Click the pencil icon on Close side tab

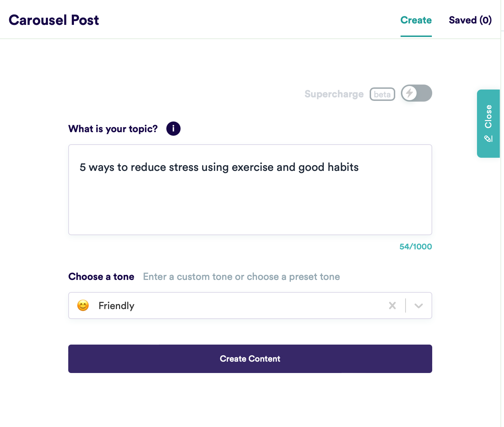488,139
